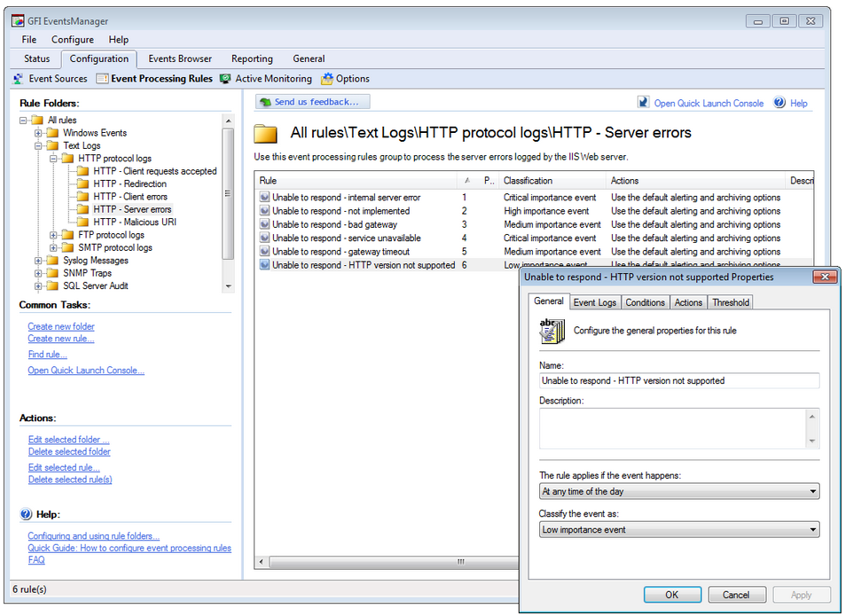Open the Event Logs tab in Properties
Viewport: 845px width, 616px height.
tap(595, 302)
